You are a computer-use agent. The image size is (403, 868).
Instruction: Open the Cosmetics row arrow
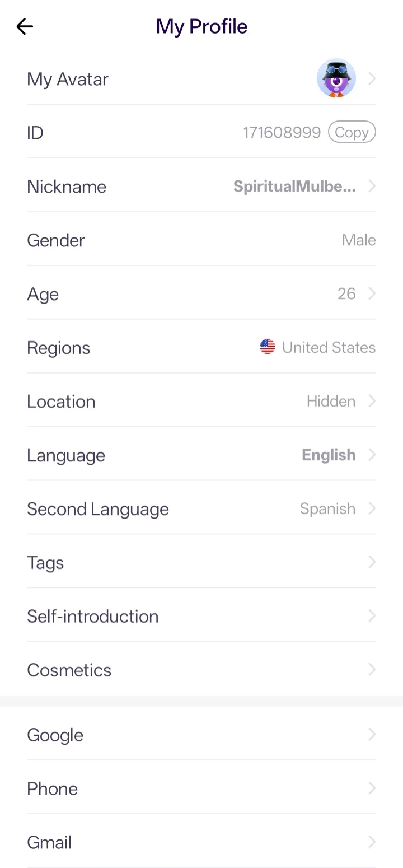tap(372, 669)
